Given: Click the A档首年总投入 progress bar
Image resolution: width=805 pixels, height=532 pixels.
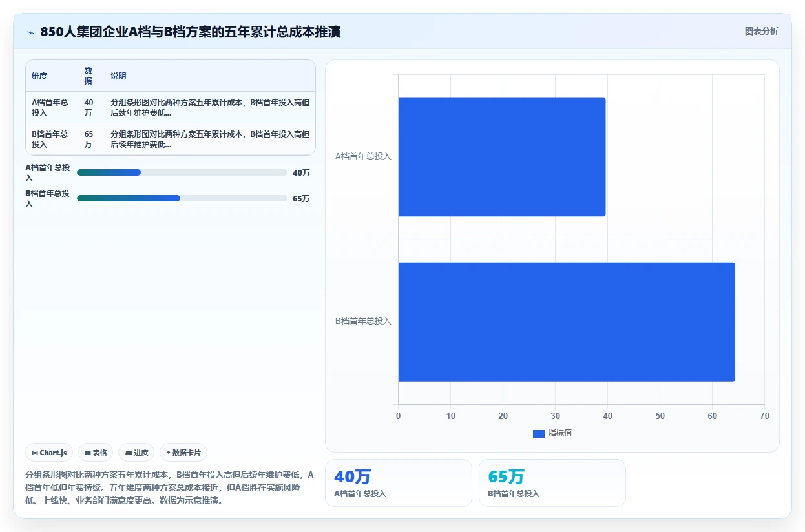Looking at the screenshot, I should tap(182, 172).
